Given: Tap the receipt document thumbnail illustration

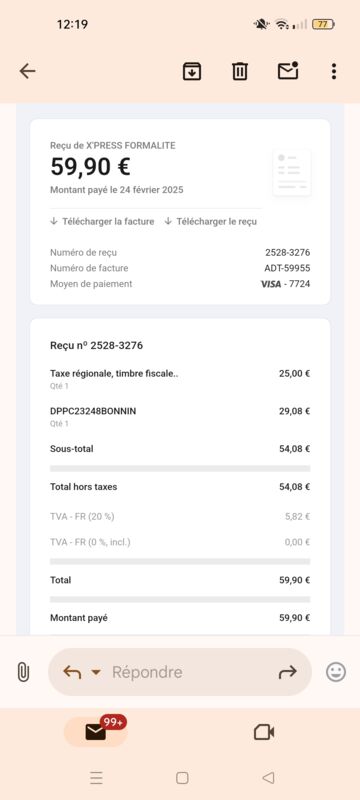Looking at the screenshot, I should pos(292,172).
